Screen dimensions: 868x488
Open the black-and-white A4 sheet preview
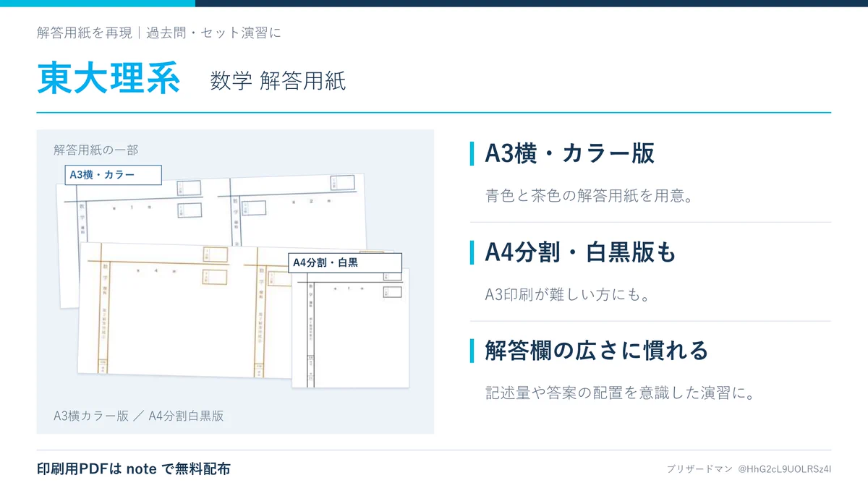(x=351, y=329)
